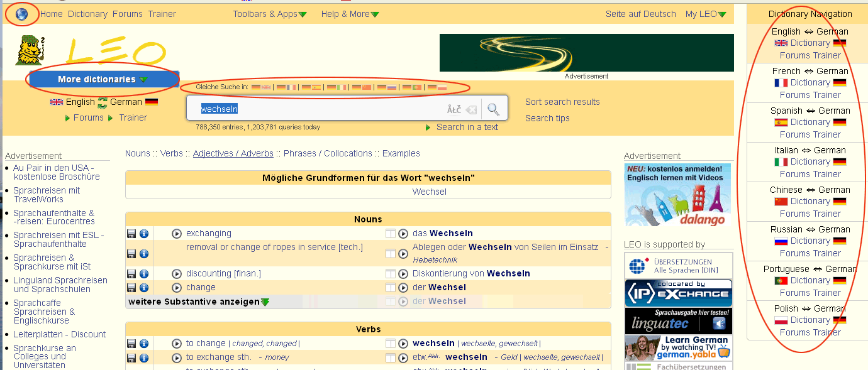Save the 'exchanging' entry with floppy icon
The width and height of the screenshot is (868, 370).
pyautogui.click(x=131, y=234)
